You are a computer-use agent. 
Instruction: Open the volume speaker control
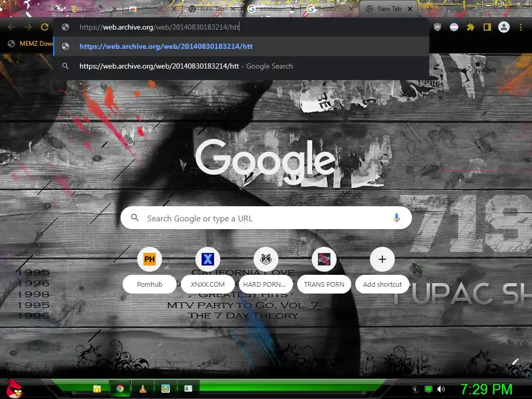click(x=441, y=389)
